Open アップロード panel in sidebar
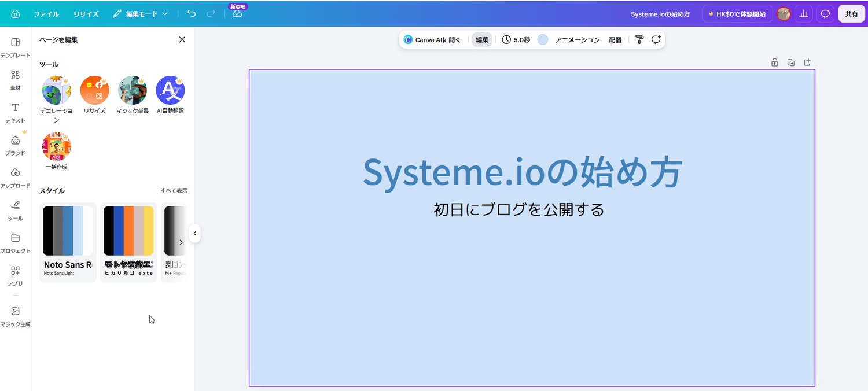 [16, 178]
